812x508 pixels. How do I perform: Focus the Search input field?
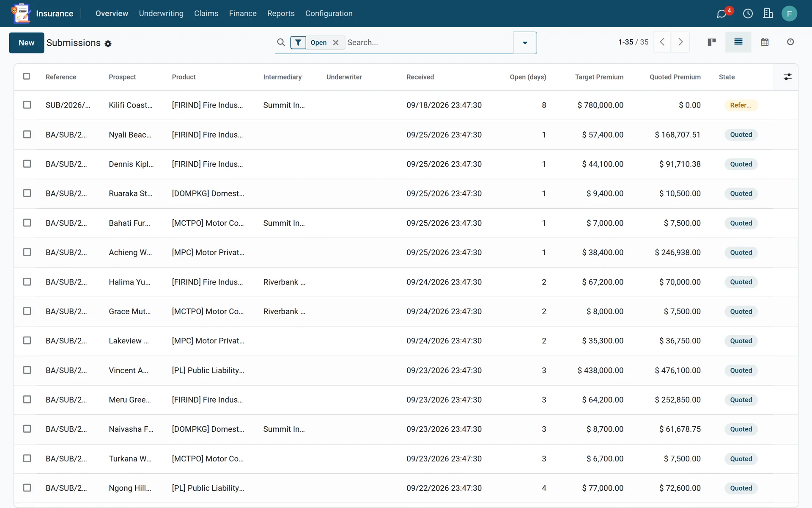[x=428, y=42]
